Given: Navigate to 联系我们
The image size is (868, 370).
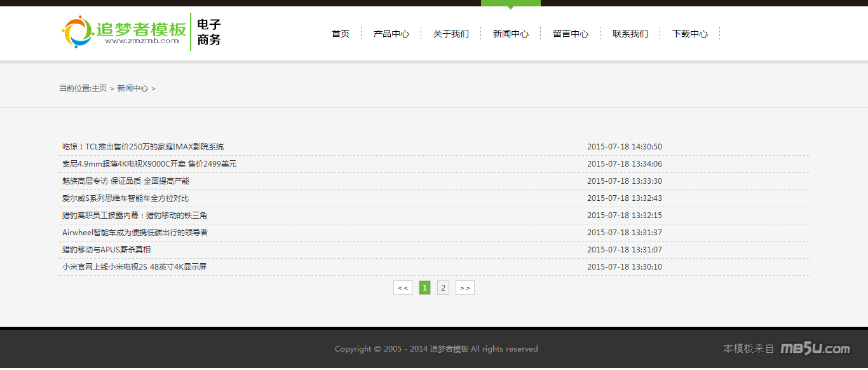Looking at the screenshot, I should 630,34.
